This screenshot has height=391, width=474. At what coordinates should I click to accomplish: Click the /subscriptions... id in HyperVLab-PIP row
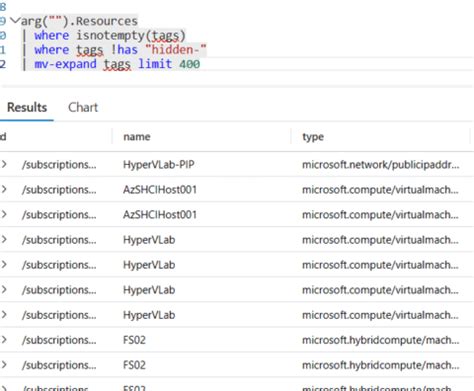[x=59, y=165]
